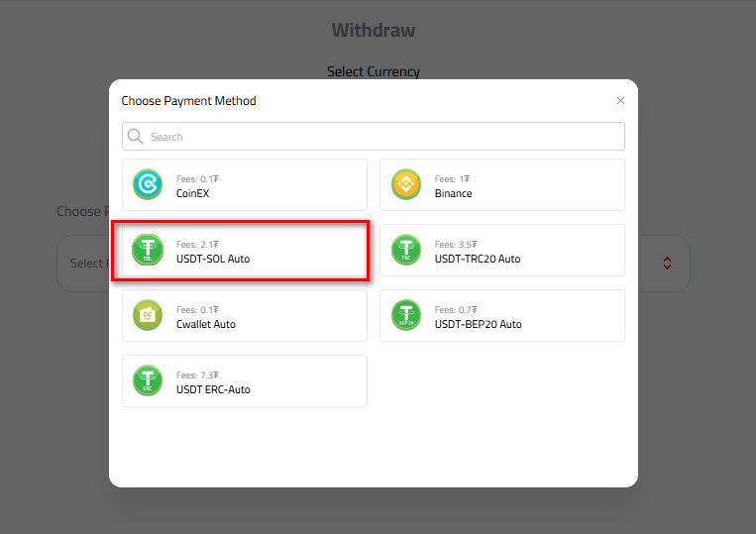
Task: Click the 'Fees: 2.1₮' text
Action: point(197,245)
